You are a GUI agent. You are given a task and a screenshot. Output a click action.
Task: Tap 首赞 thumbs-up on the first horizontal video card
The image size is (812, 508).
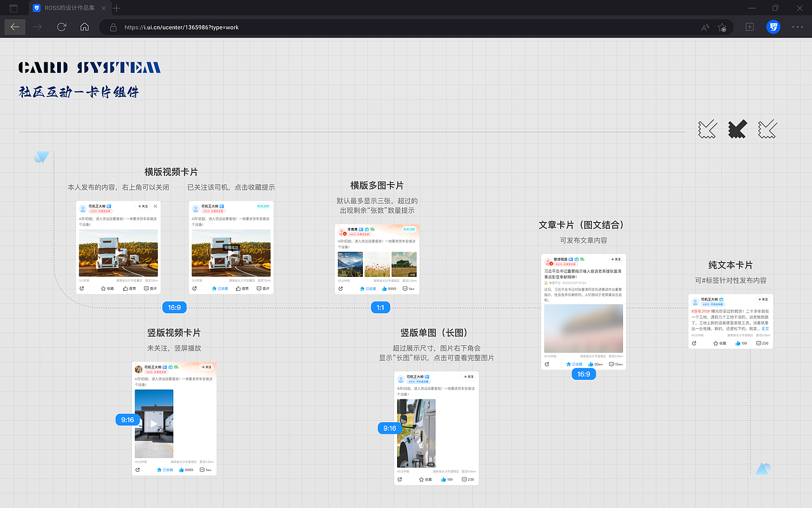[129, 288]
